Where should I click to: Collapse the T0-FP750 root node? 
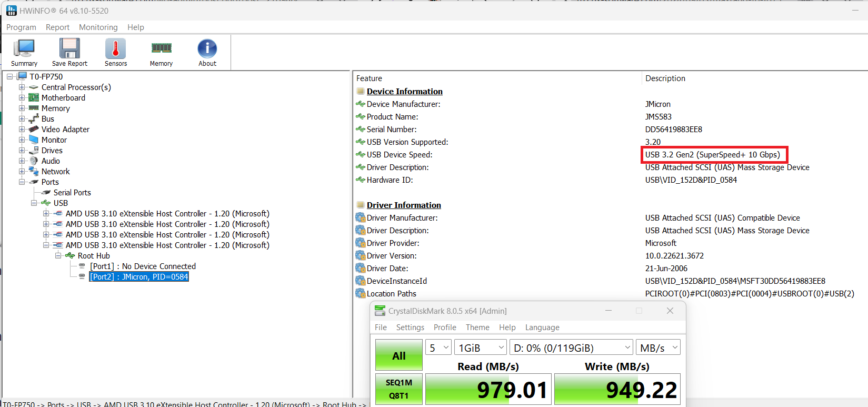click(x=9, y=76)
